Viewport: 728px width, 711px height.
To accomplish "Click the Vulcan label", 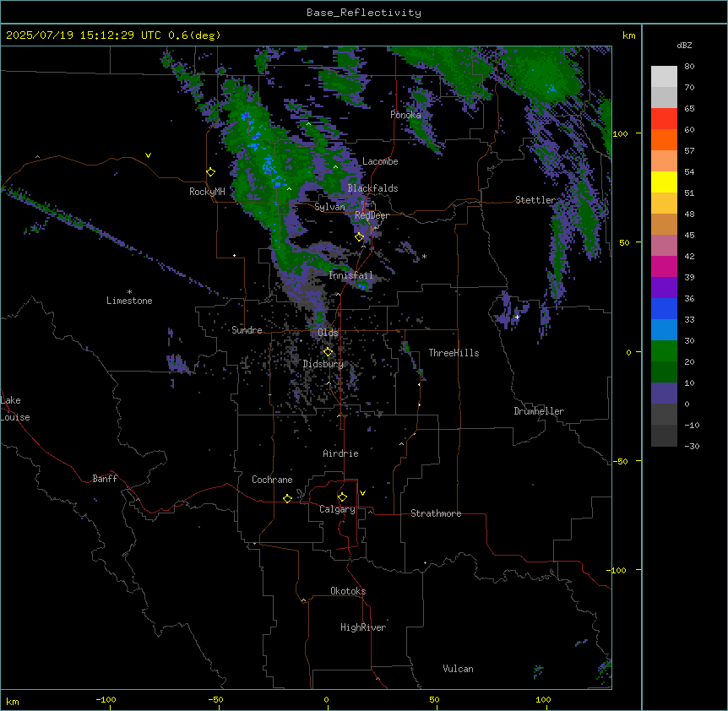I will (x=459, y=669).
